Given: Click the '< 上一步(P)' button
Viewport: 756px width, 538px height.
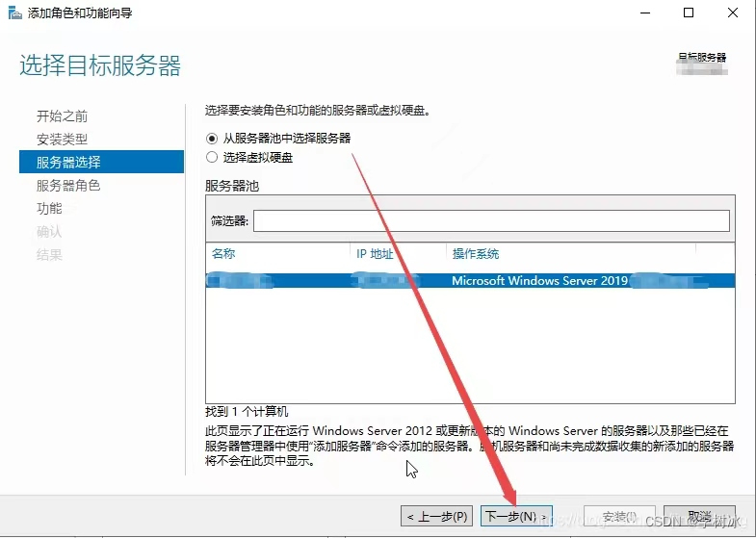Looking at the screenshot, I should [437, 517].
